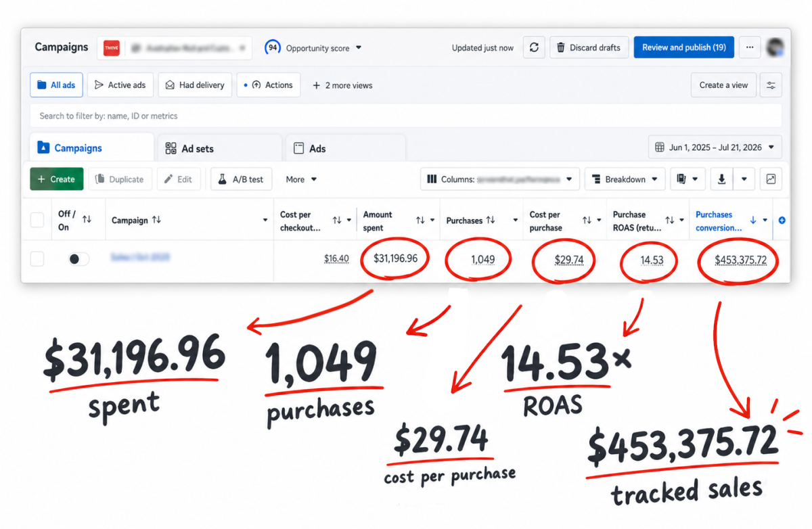Add a column with the blue plus icon
812x529 pixels.
pos(782,220)
